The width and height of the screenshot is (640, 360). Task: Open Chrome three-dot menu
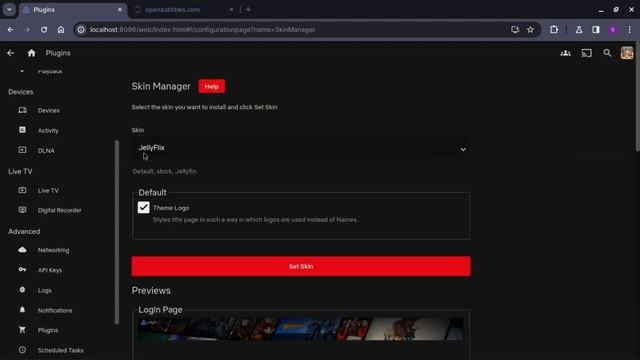(x=629, y=29)
